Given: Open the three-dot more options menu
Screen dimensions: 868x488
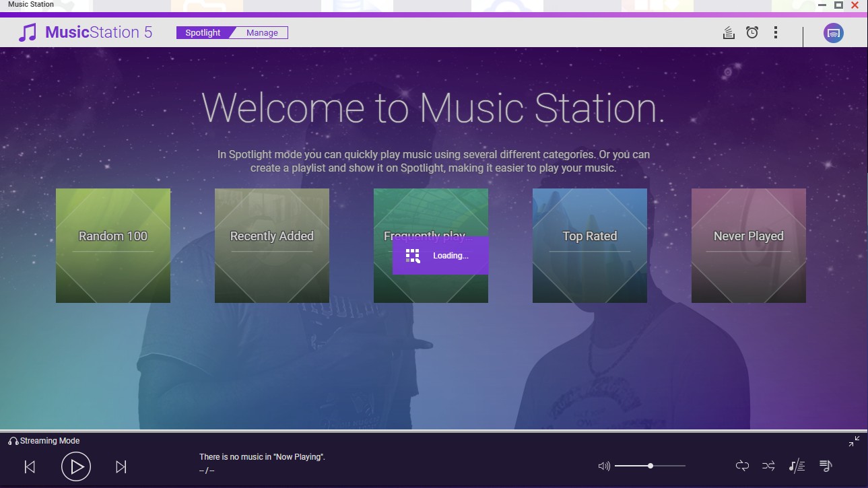Looking at the screenshot, I should coord(776,32).
